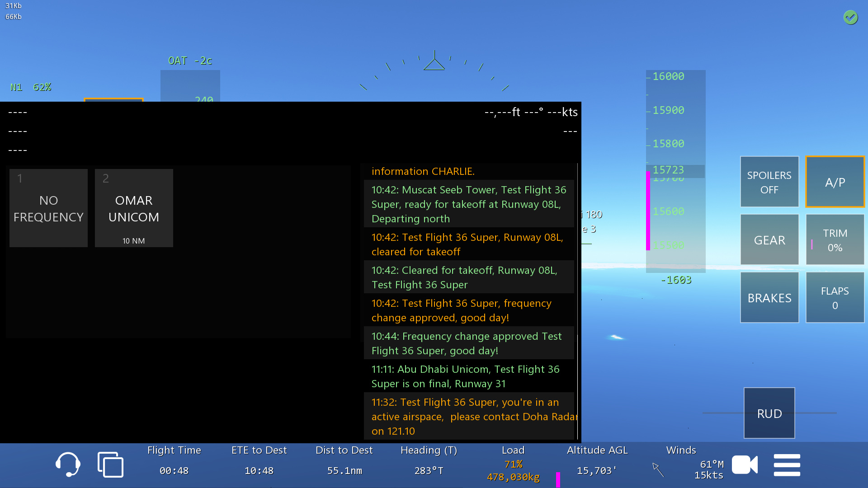Viewport: 868px width, 488px height.
Task: Click the RUD rudder slider handle
Action: [x=769, y=413]
